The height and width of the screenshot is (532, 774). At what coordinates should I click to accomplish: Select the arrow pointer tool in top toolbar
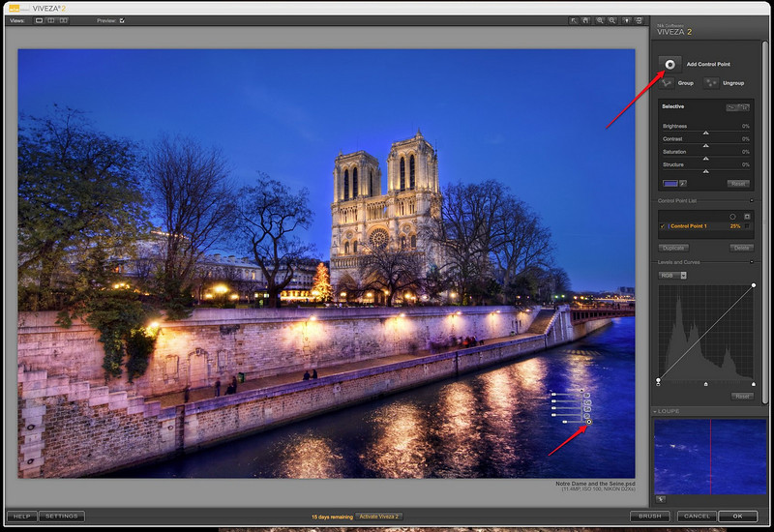point(573,20)
